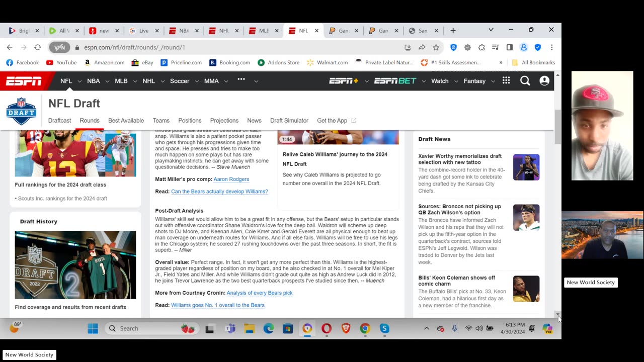Open the Broncos Zach Wilson option headline
644x362 pixels.
tap(460, 209)
